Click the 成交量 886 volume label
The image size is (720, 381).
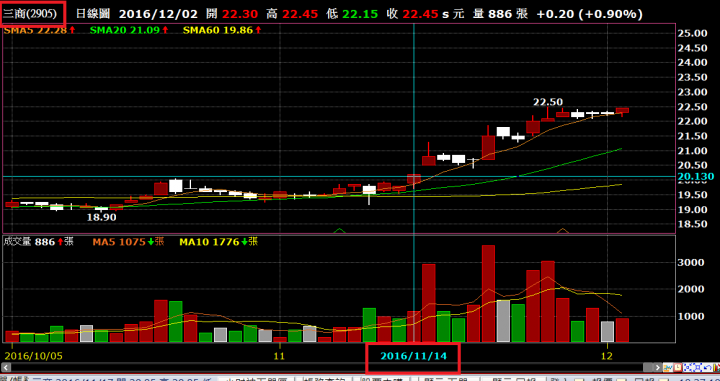[x=38, y=241]
